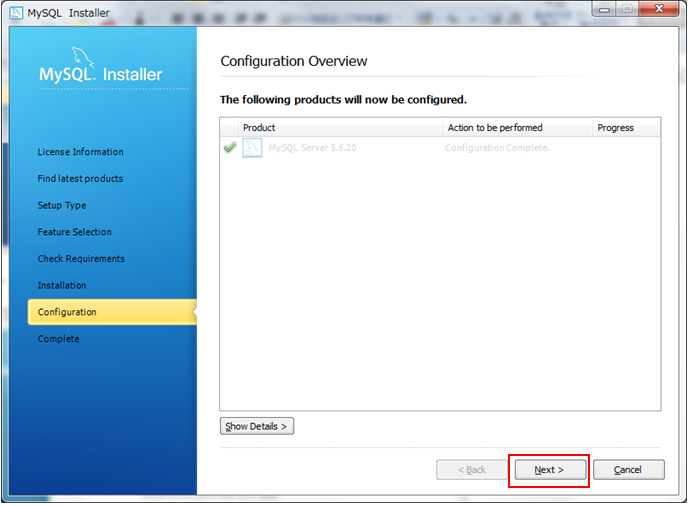Click the green checkmark beside MySQL Server 5.6.20
The image size is (688, 506).
(x=230, y=147)
